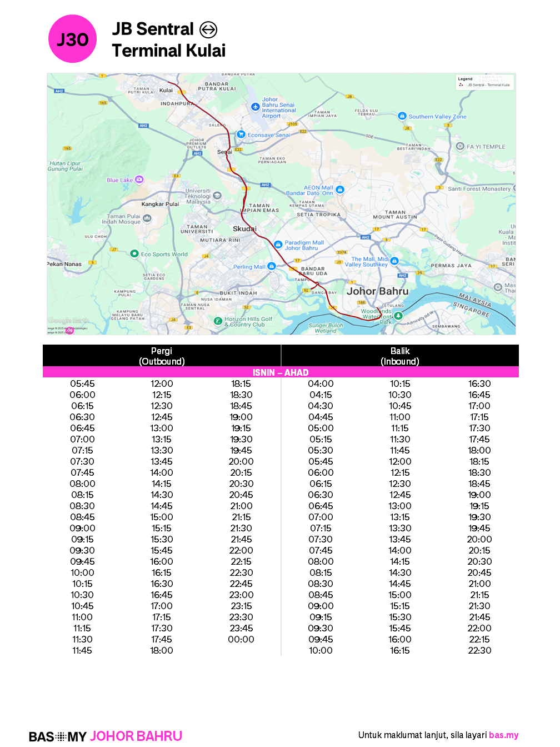Select the Perling Mall map marker

pos(271,266)
